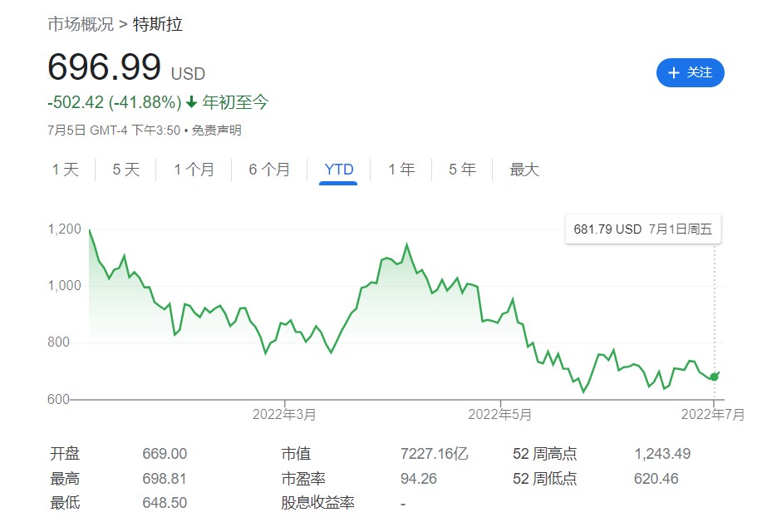Viewport: 762px width, 532px height.
Task: Click the 免责声明 disclaimer link
Action: tap(217, 131)
